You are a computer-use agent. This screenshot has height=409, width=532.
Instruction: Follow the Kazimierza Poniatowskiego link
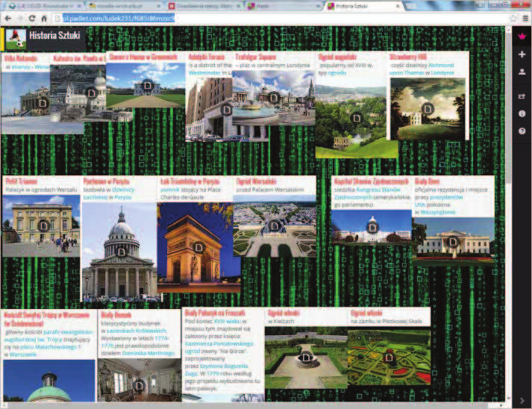(x=219, y=343)
